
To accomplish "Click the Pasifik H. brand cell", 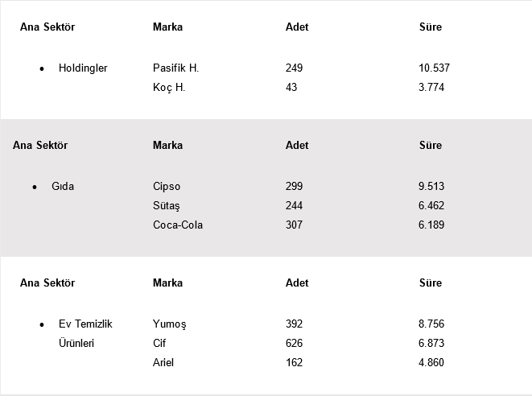I will (x=175, y=68).
